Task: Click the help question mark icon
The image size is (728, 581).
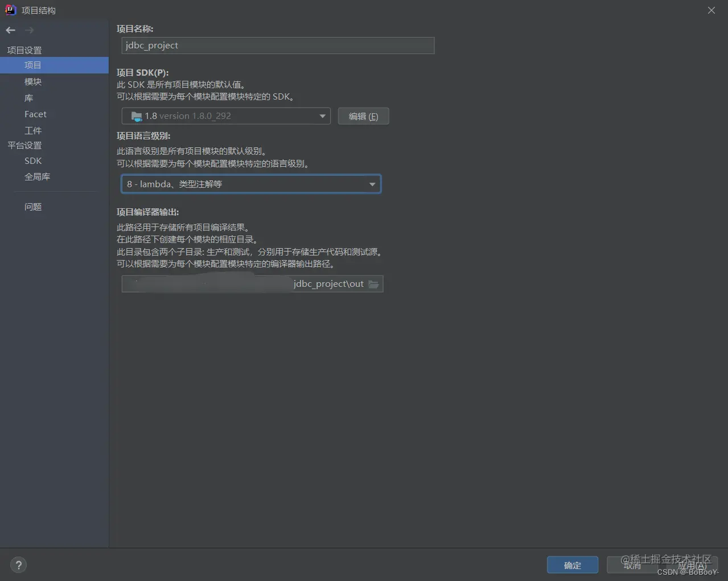Action: (18, 564)
